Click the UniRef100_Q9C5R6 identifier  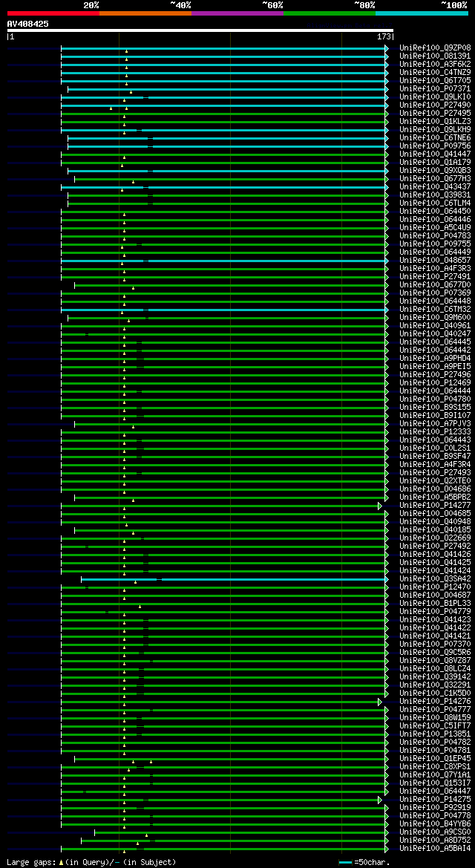pos(435,653)
